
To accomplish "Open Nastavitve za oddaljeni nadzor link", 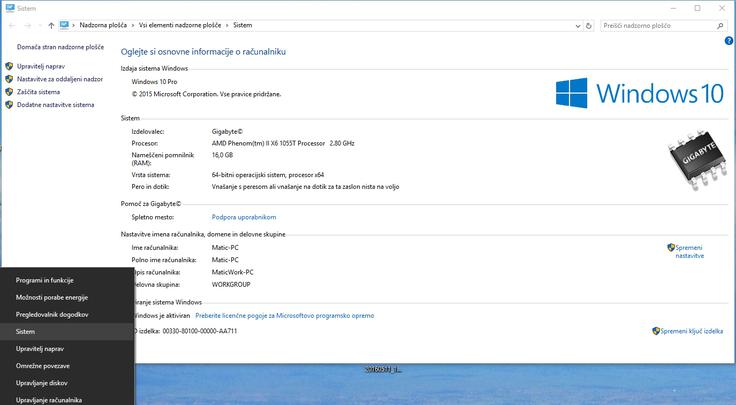I will pyautogui.click(x=60, y=79).
